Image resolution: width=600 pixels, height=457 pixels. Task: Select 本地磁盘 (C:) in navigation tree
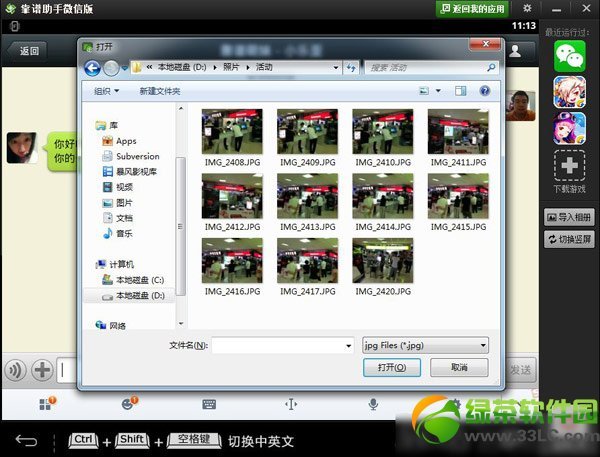pos(133,280)
